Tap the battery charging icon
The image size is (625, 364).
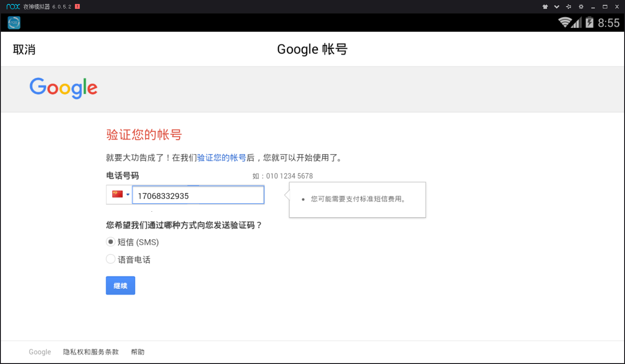point(589,23)
